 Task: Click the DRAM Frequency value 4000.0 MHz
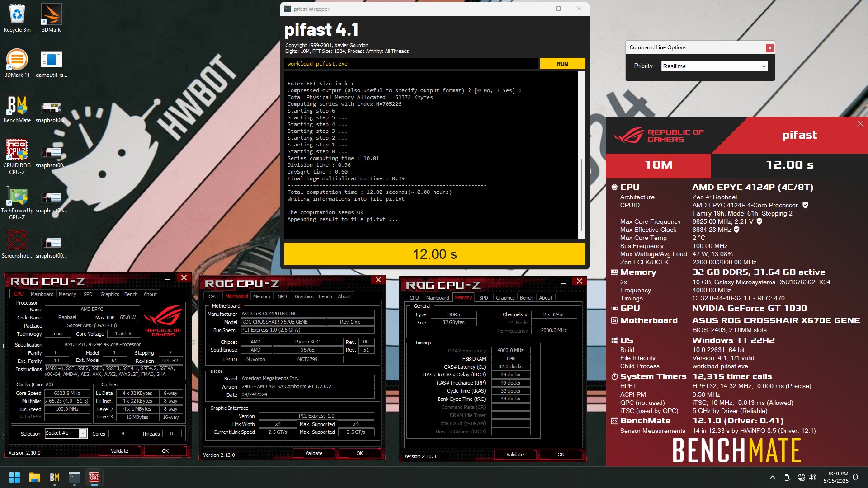pos(510,350)
